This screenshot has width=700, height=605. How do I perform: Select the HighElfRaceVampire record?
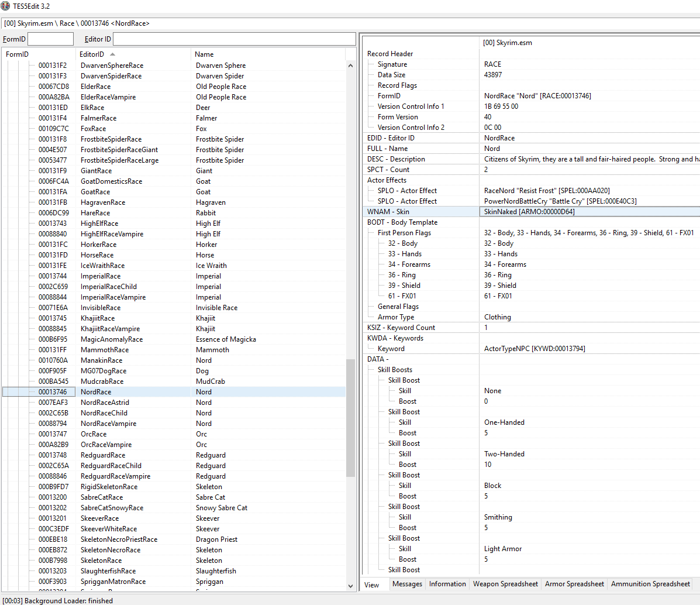(x=174, y=233)
